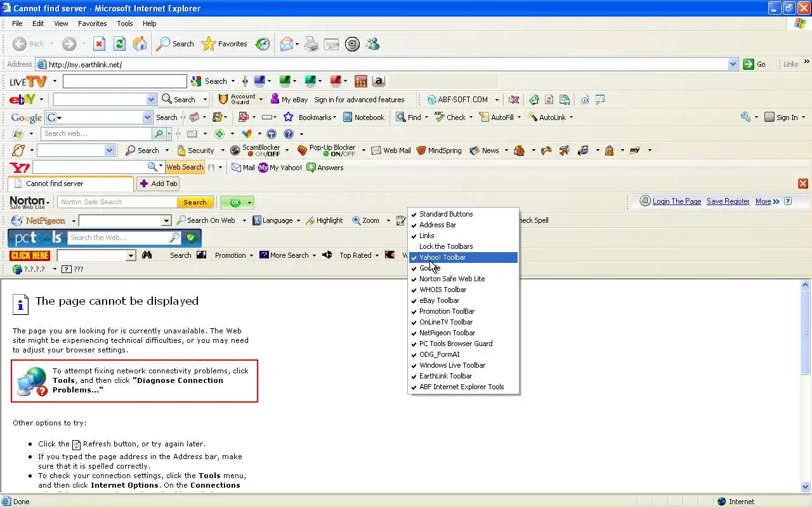This screenshot has width=812, height=508.
Task: Select the Cannot find server tab
Action: pyautogui.click(x=70, y=184)
